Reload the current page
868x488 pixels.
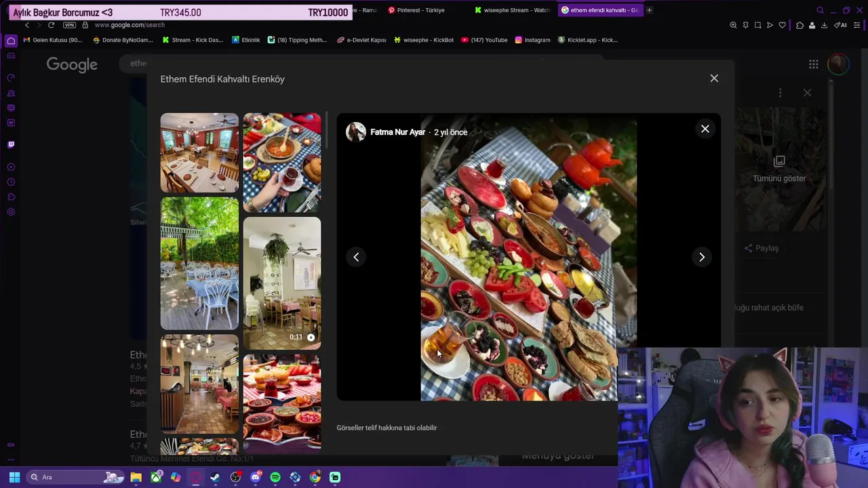tap(51, 25)
